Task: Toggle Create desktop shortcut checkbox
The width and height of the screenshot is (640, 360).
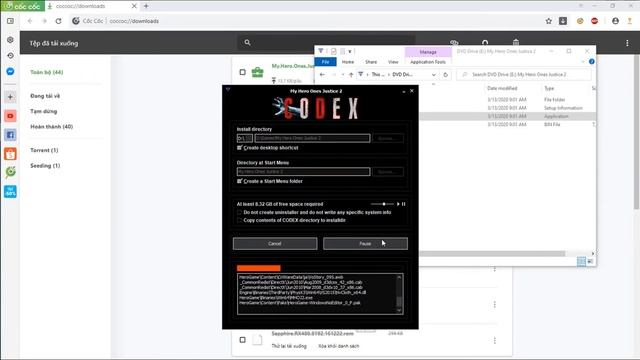Action: tap(240, 148)
